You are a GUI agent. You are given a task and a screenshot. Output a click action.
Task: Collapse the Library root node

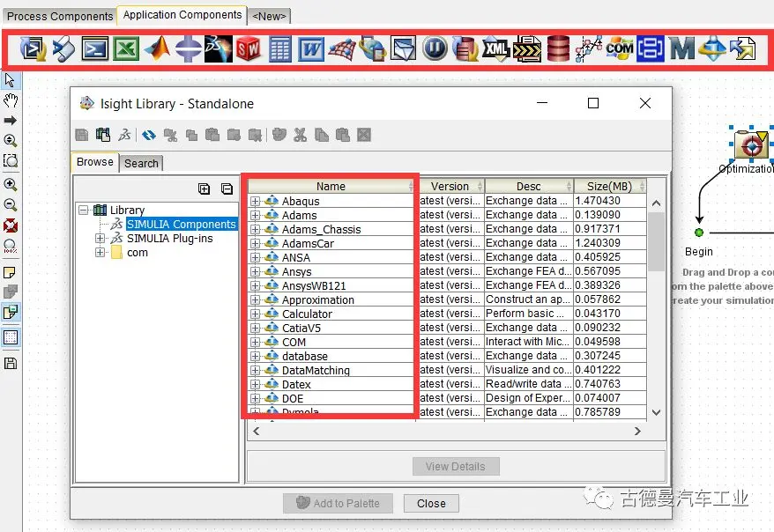pyautogui.click(x=83, y=211)
